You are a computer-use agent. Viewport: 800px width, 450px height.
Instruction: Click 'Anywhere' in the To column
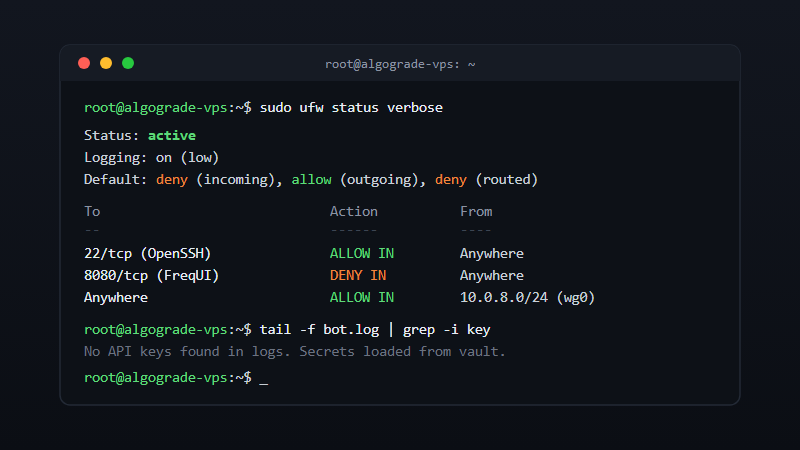click(x=116, y=297)
